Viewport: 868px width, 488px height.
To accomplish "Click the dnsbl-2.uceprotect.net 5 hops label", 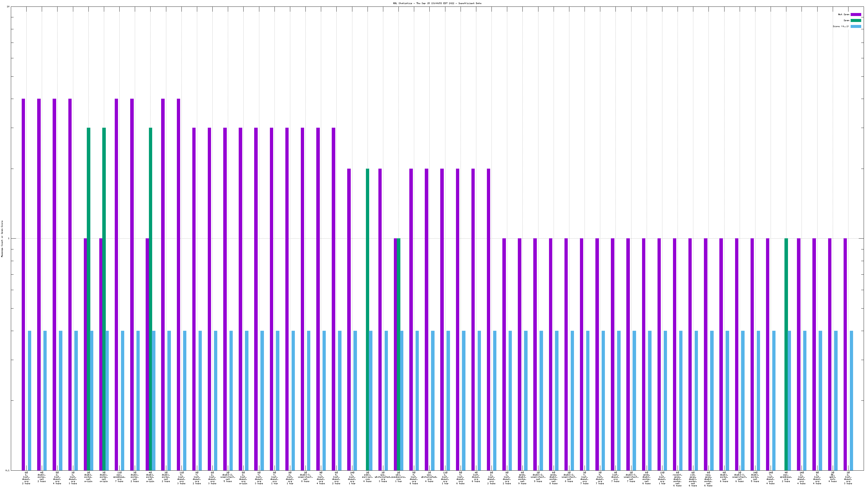I will (x=228, y=477).
